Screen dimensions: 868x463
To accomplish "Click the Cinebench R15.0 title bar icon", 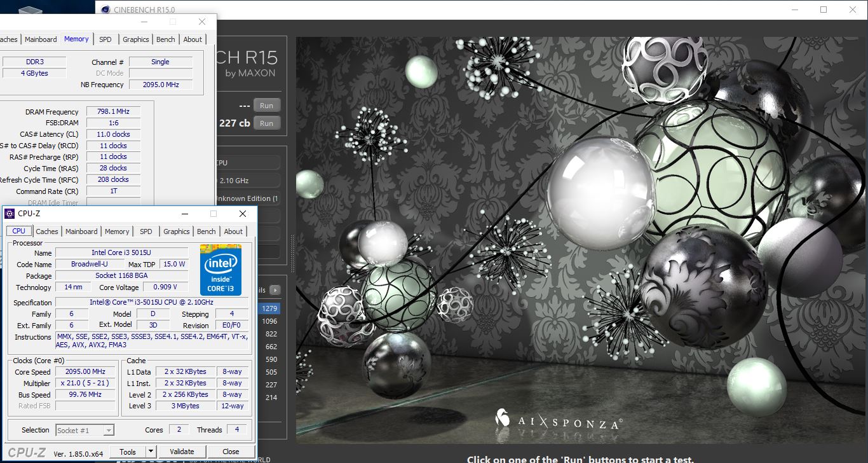I will [x=105, y=10].
